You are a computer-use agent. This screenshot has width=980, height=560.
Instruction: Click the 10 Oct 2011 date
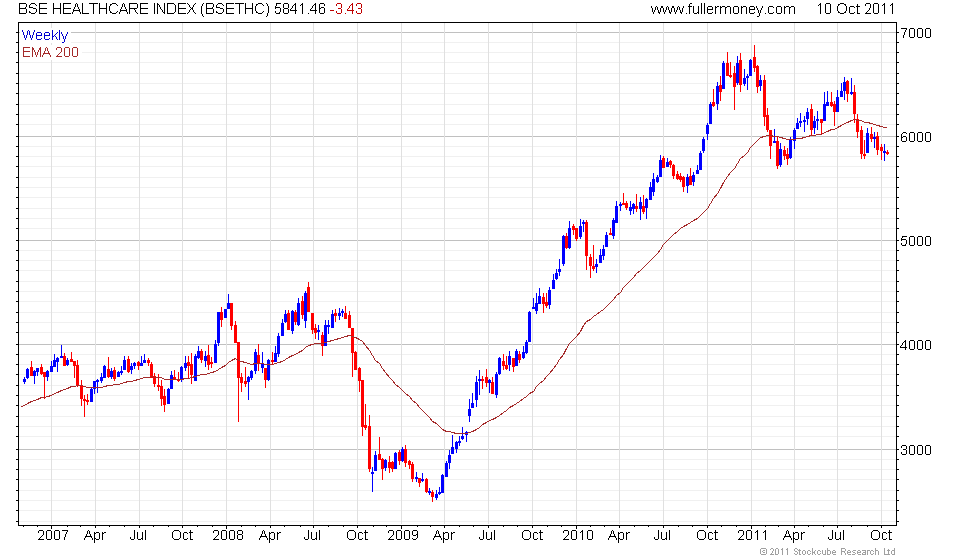856,10
